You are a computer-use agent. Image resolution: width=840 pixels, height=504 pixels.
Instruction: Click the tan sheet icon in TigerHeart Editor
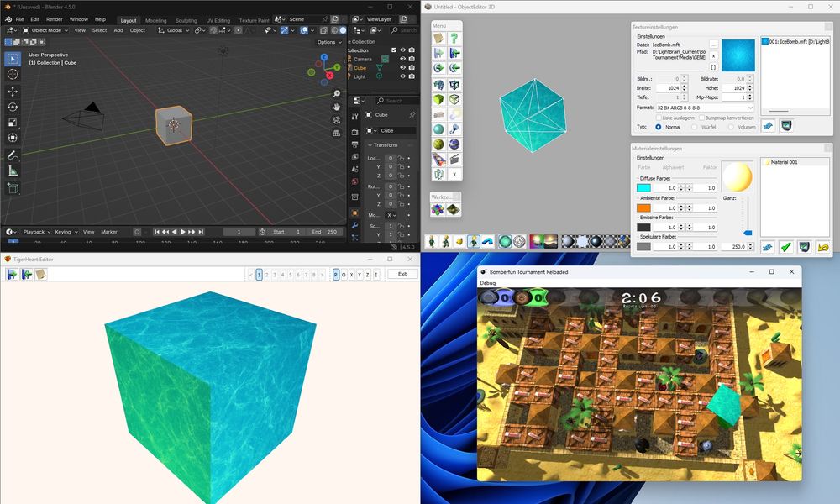pyautogui.click(x=40, y=274)
